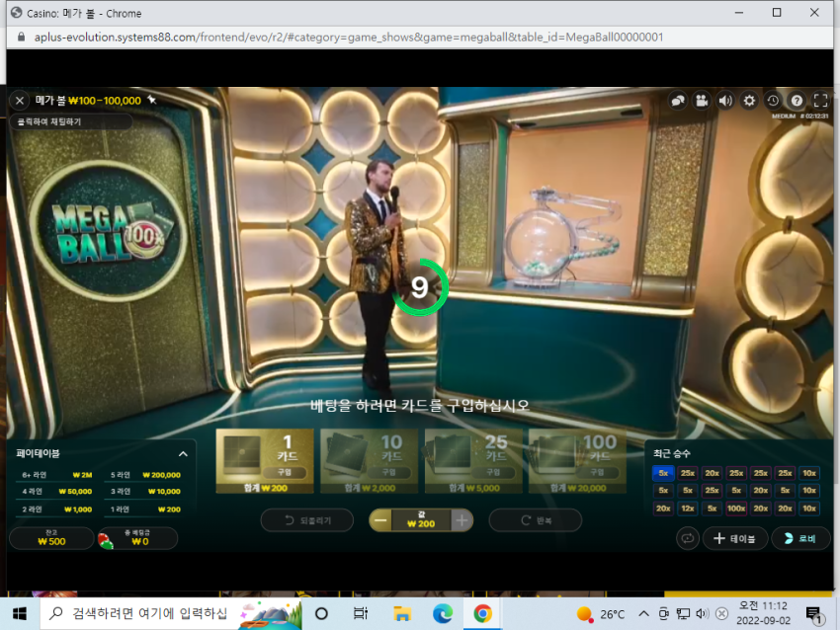This screenshot has height=630, width=840.
Task: Click the video camera settings icon
Action: (702, 101)
